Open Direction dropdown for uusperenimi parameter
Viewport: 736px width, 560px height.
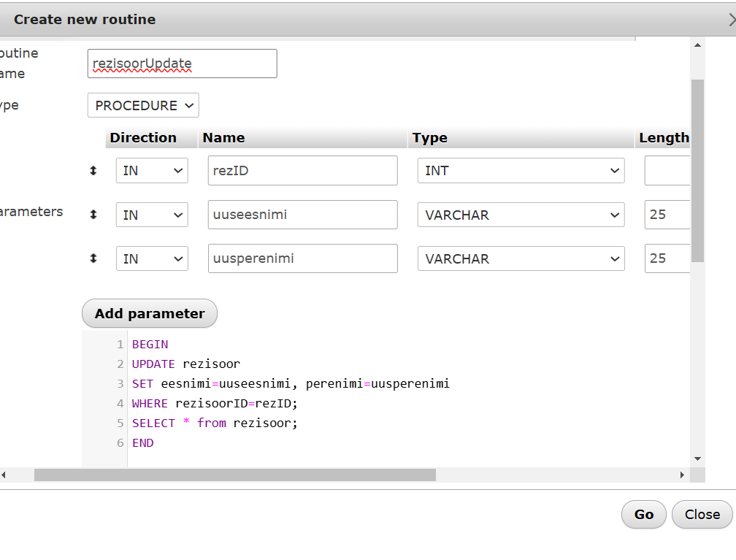[152, 258]
